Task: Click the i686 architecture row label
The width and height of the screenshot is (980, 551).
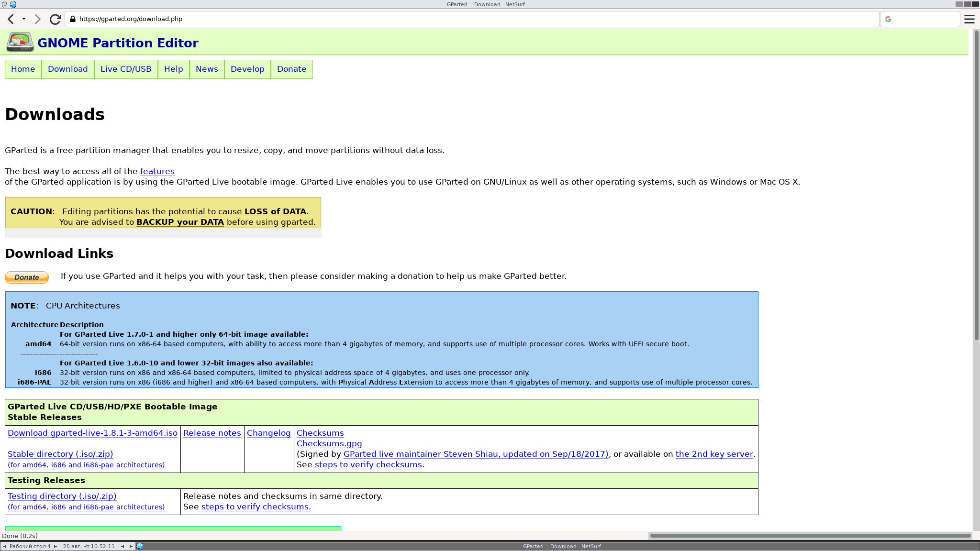Action: point(43,373)
